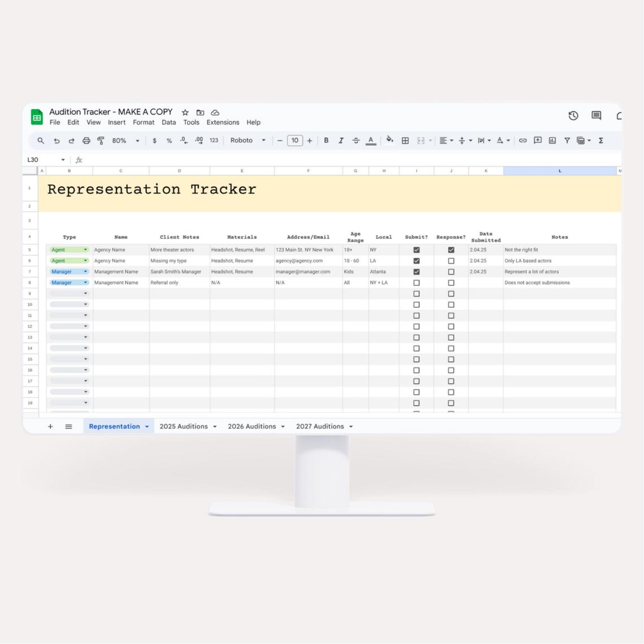Use the paint format tool
This screenshot has height=644, width=644.
(x=101, y=140)
